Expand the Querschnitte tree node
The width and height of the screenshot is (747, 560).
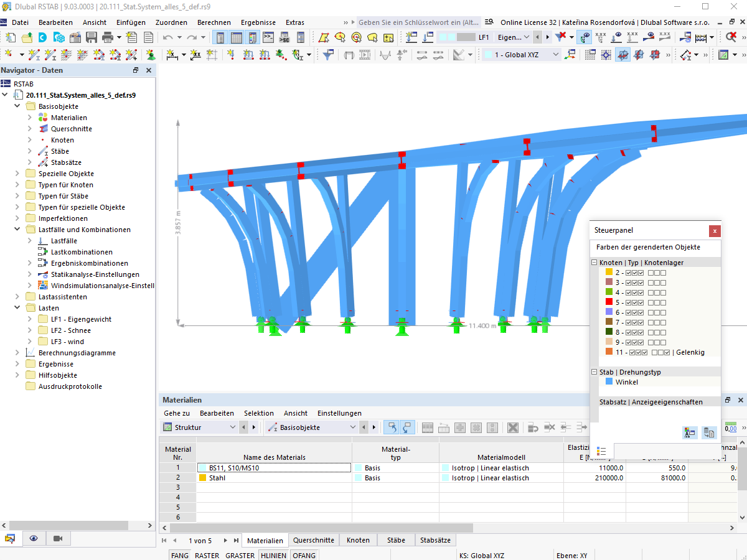29,129
